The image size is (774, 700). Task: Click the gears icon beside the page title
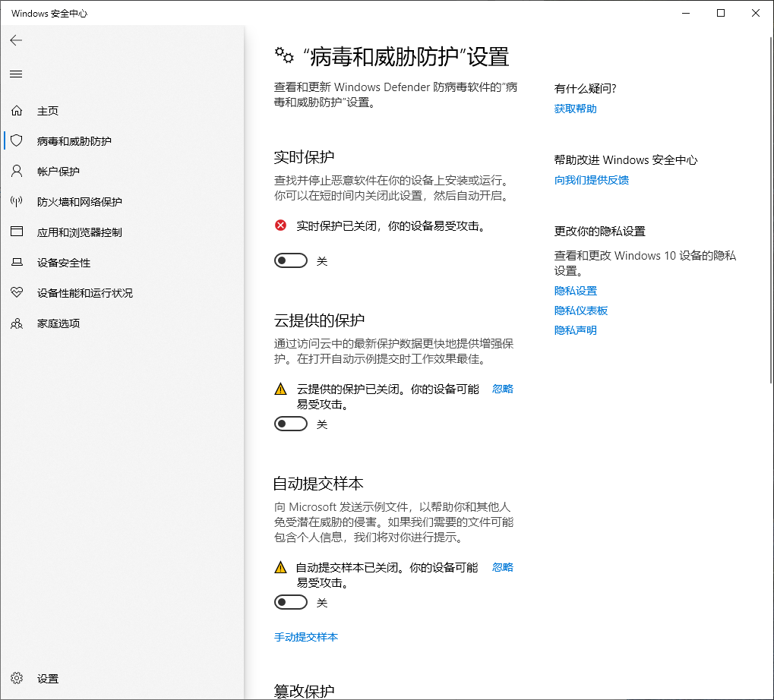pyautogui.click(x=284, y=55)
